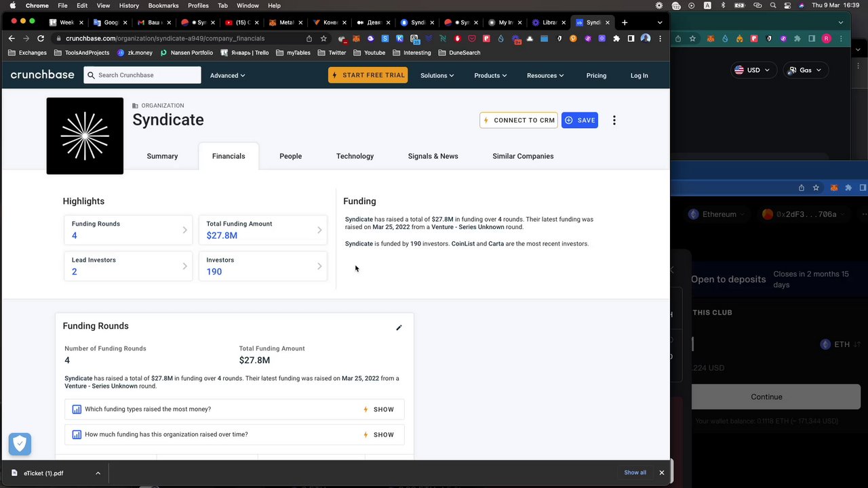Open Chrome tab search chevron
This screenshot has width=868, height=488.
pos(660,22)
